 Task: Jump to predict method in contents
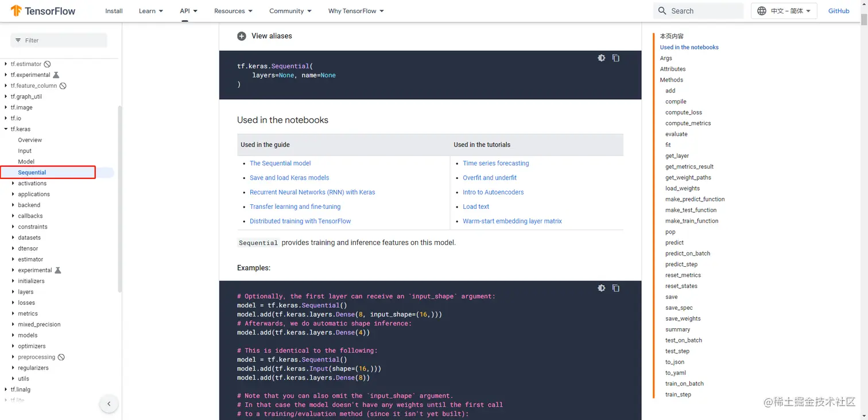(674, 243)
